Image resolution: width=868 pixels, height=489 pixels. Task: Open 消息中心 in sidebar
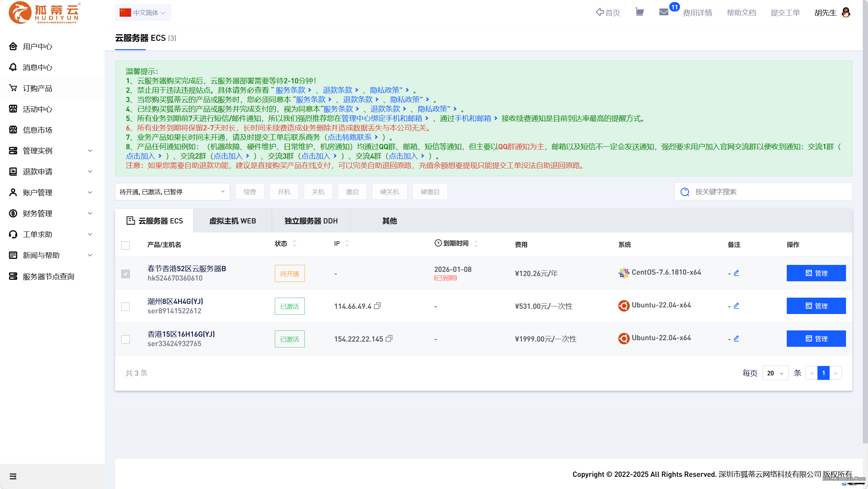(x=38, y=67)
